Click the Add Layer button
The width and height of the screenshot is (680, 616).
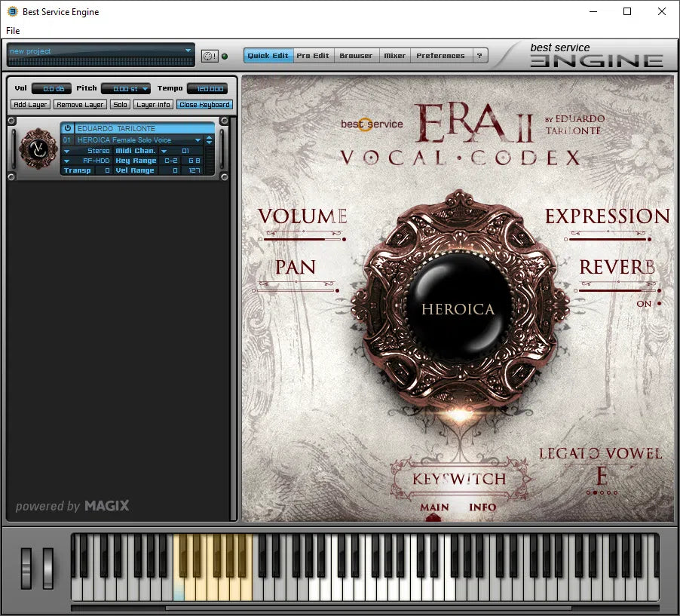point(29,104)
